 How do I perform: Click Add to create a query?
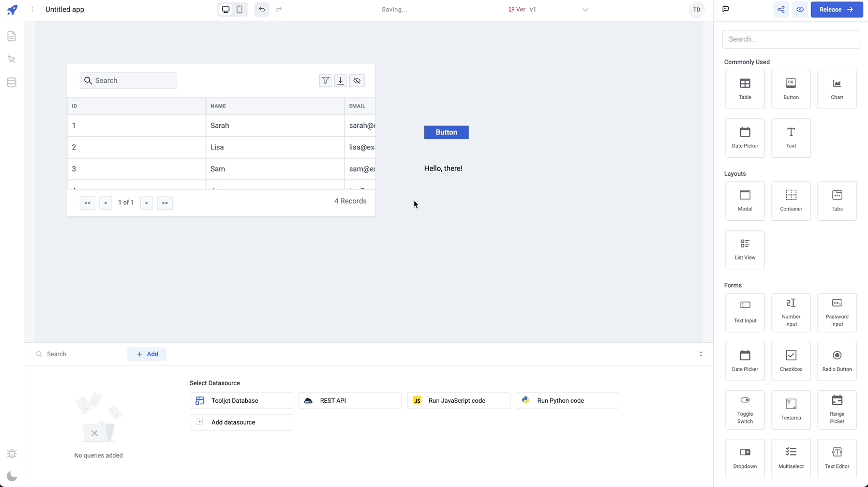[147, 354]
